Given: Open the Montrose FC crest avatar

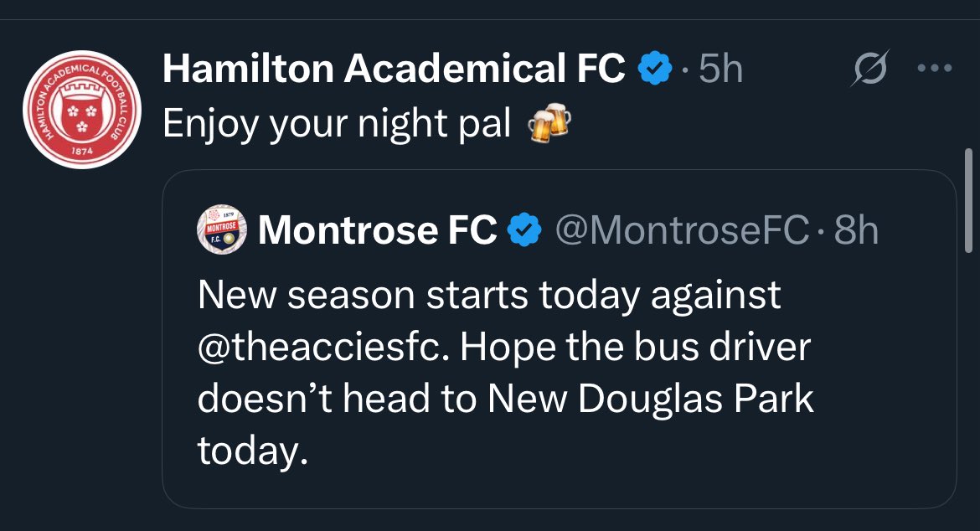Looking at the screenshot, I should pos(222,229).
